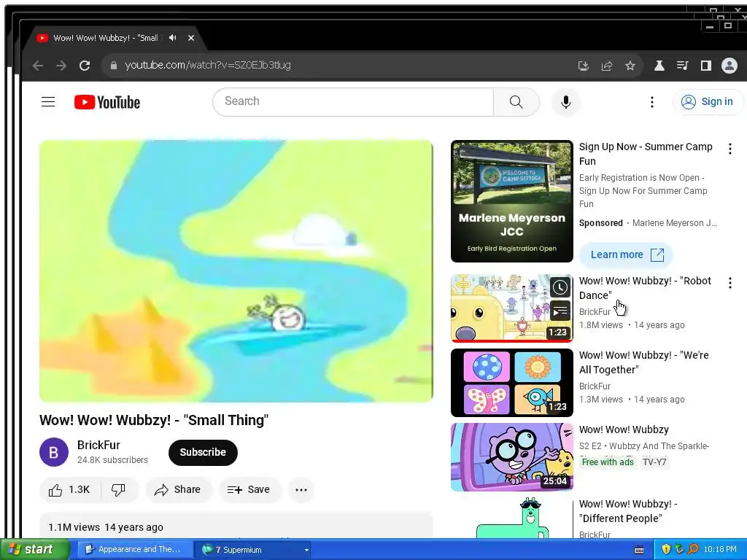Viewport: 747px width, 560px height.
Task: Open the browser profile avatar
Action: click(x=729, y=66)
